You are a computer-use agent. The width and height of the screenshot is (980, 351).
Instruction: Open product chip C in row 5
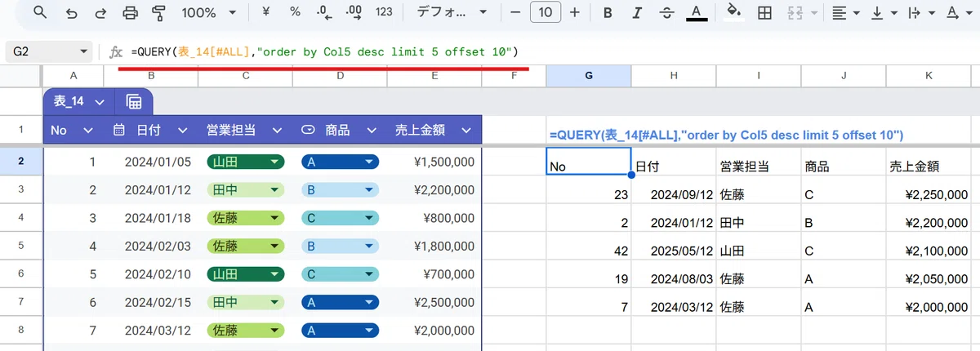point(340,273)
